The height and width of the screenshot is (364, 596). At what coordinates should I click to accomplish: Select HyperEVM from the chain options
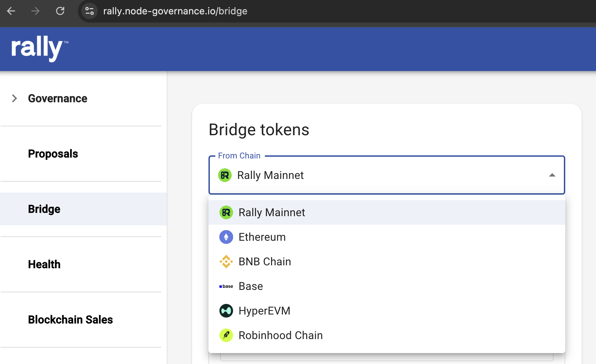pos(387,311)
